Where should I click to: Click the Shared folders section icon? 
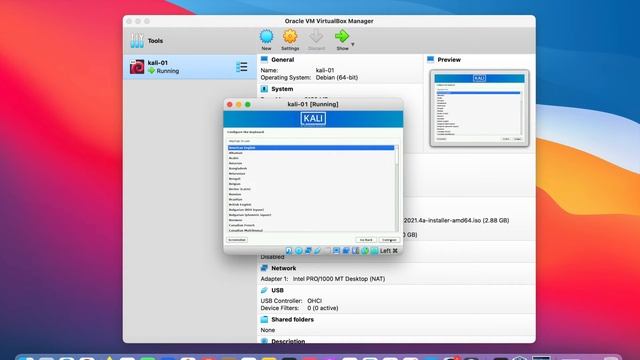pyautogui.click(x=264, y=320)
